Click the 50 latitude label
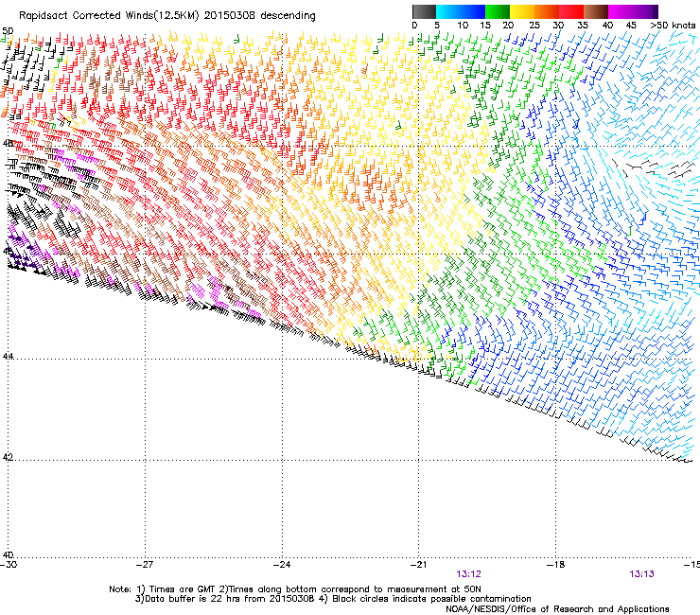The width and height of the screenshot is (700, 615). pyautogui.click(x=8, y=31)
